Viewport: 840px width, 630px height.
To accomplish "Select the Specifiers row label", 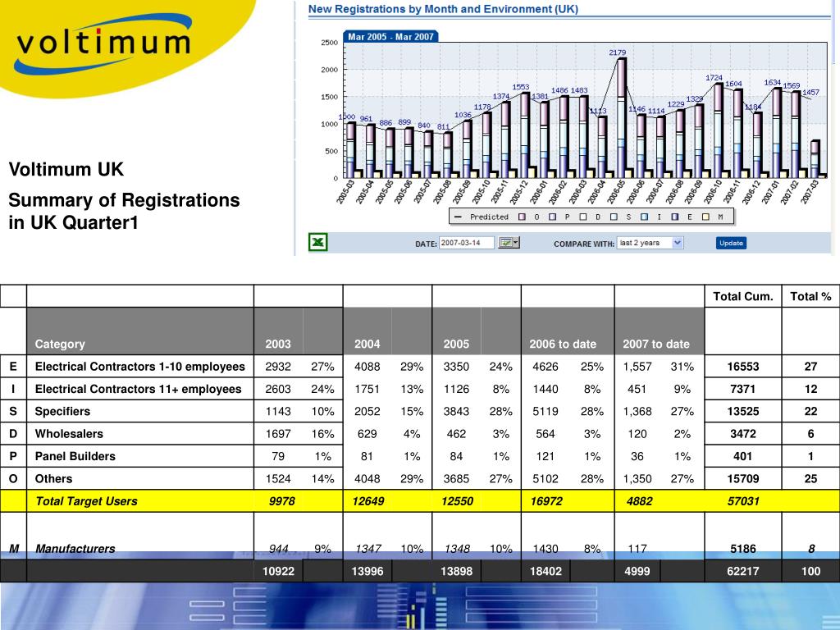I will [62, 412].
